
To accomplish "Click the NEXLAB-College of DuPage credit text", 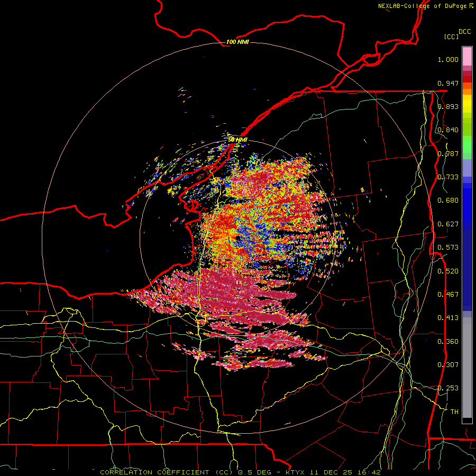I will 423,6.
